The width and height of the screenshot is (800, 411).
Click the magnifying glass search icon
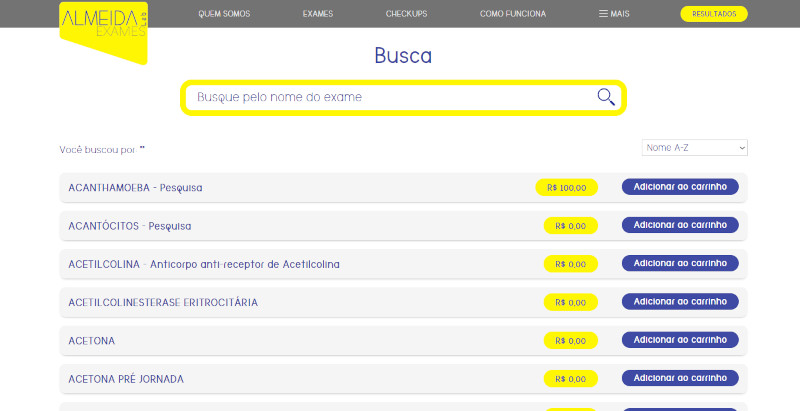tap(605, 97)
